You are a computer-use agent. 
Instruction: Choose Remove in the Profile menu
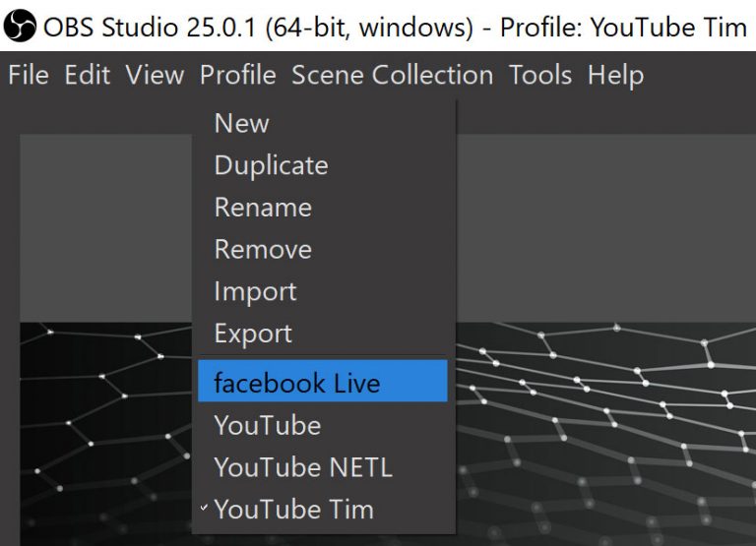point(263,250)
